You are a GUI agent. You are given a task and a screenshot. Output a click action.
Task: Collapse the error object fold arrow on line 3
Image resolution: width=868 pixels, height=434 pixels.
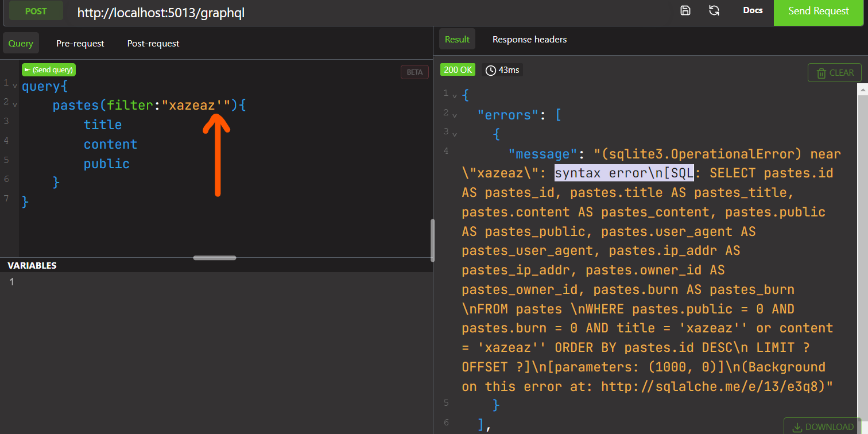[x=455, y=134]
